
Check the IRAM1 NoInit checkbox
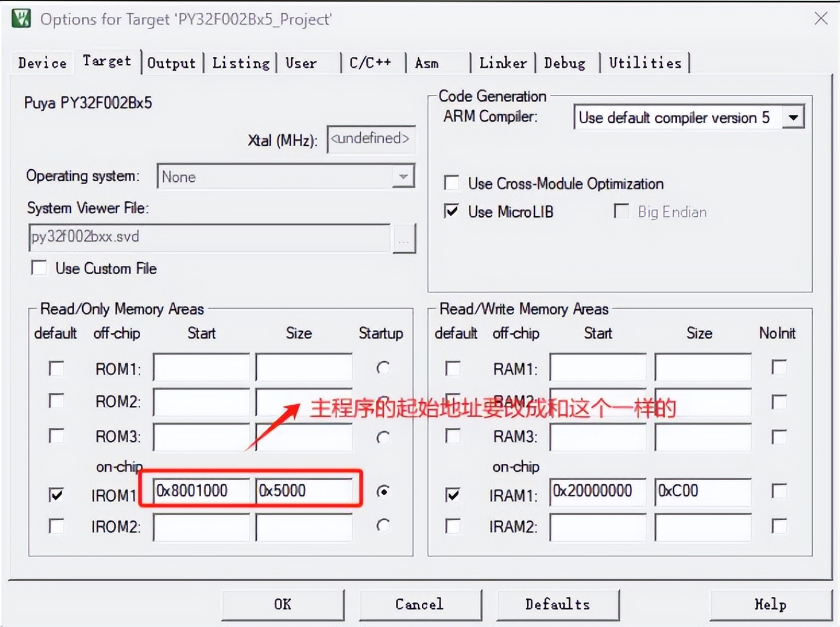(x=780, y=490)
